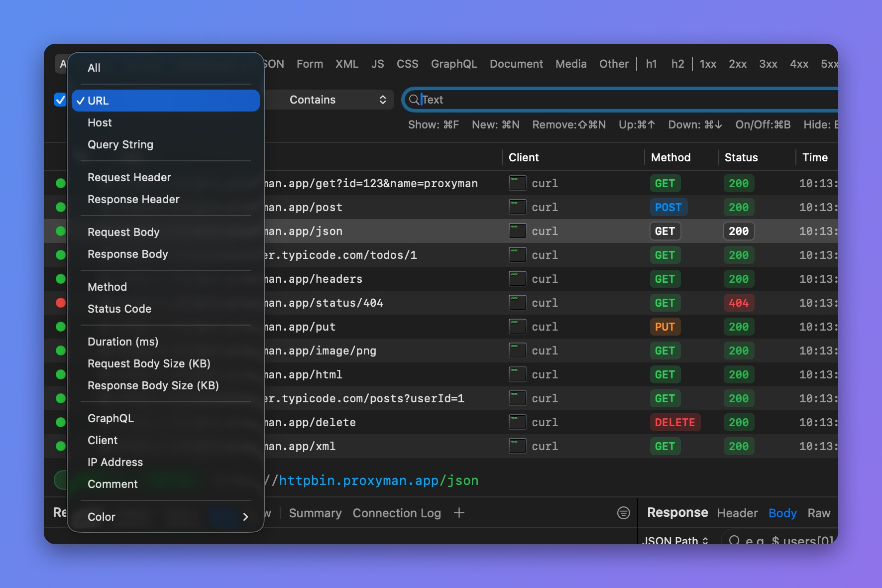This screenshot has height=588, width=882.
Task: Open the Summary tab
Action: point(315,513)
